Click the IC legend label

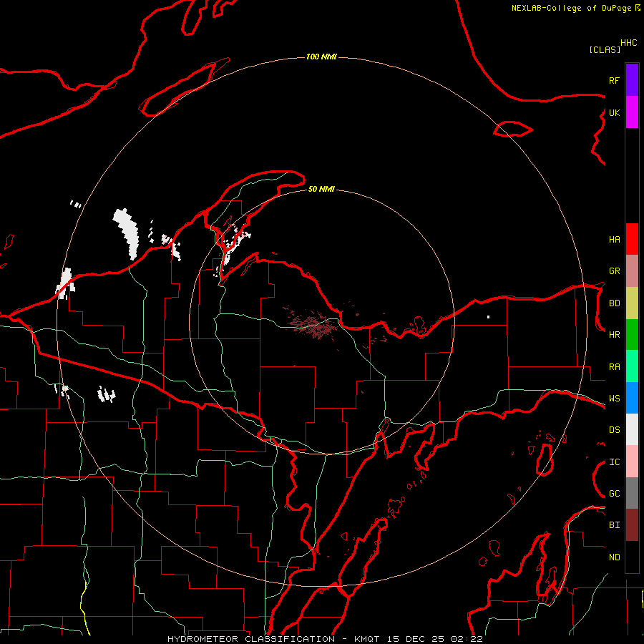point(615,462)
